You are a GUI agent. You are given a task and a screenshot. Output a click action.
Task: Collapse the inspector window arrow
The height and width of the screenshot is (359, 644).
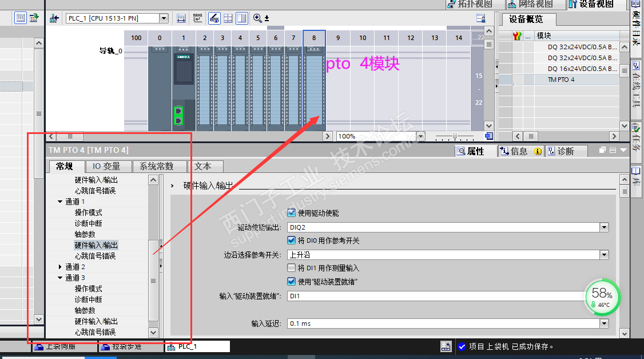tap(623, 151)
